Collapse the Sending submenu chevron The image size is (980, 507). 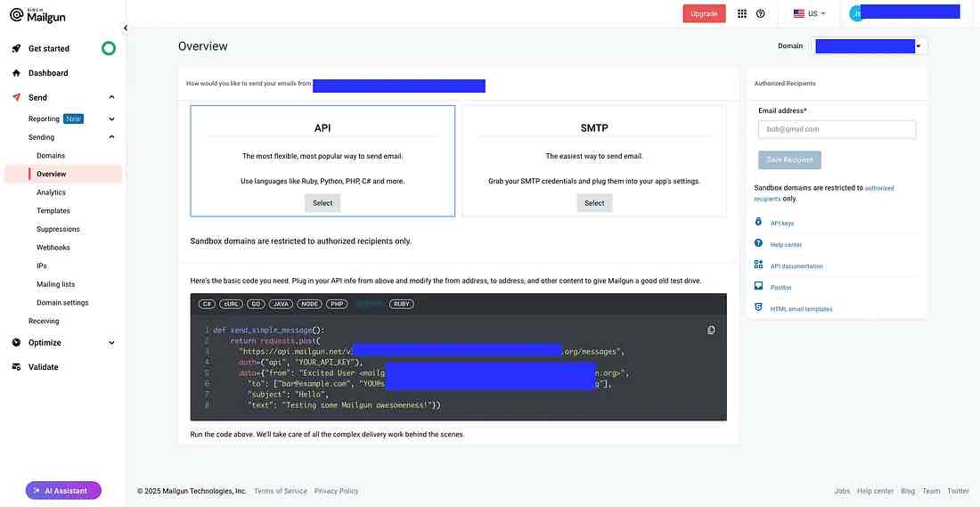(x=112, y=137)
